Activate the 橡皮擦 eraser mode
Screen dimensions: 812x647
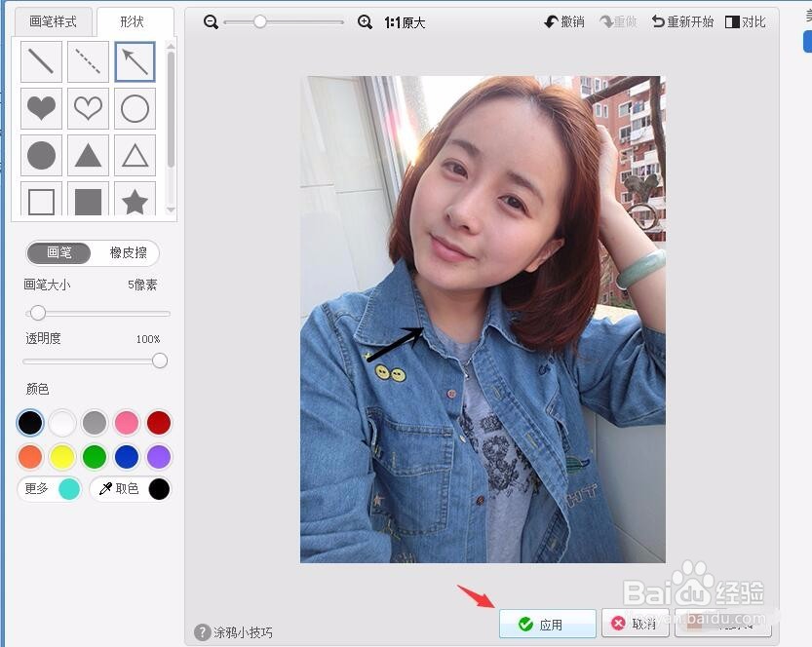(x=128, y=252)
